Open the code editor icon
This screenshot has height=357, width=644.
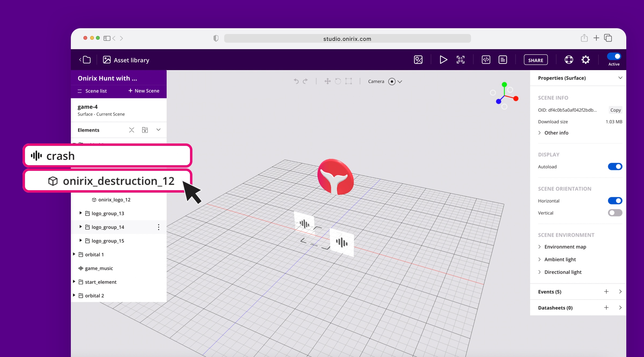(x=486, y=60)
